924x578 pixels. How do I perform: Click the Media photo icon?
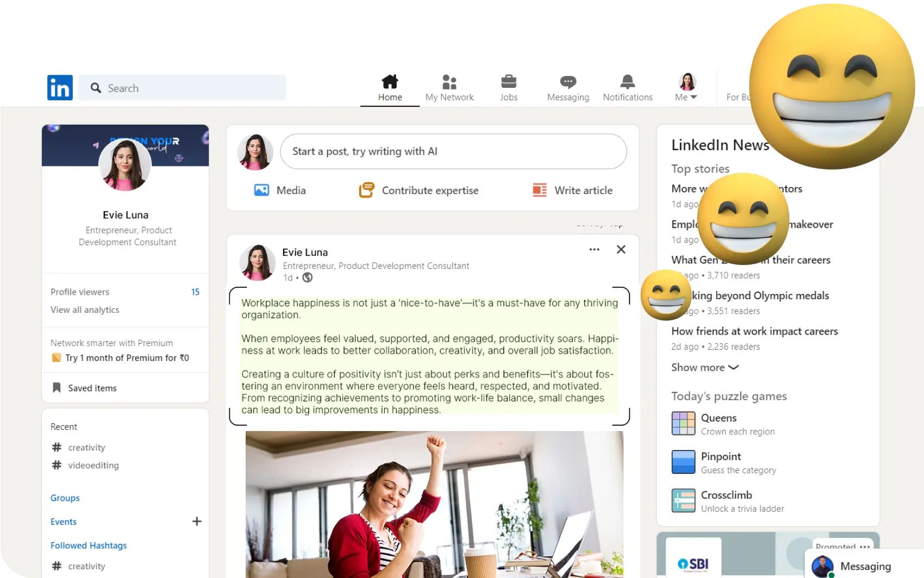point(262,190)
